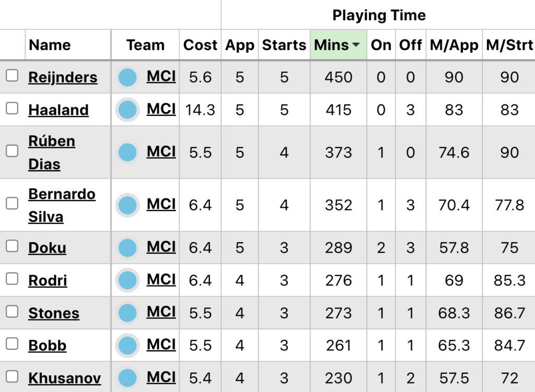535x392 pixels.
Task: Open the MCI team link for Doku
Action: pos(161,246)
